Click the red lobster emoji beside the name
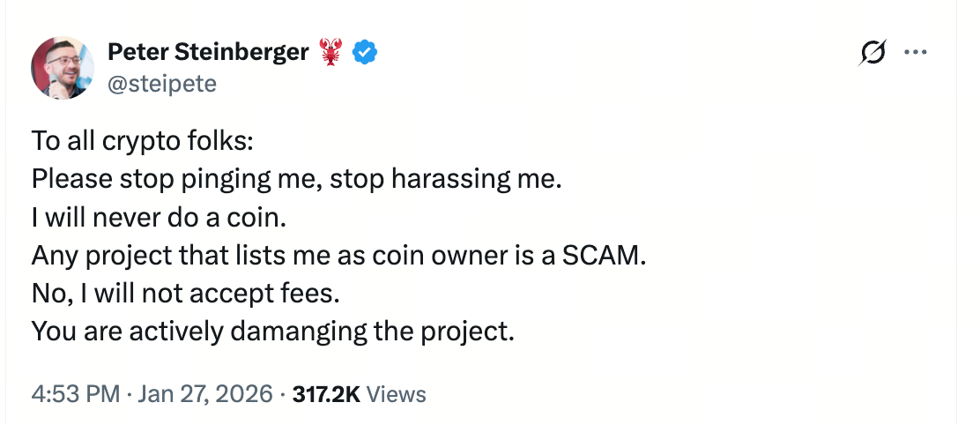The width and height of the screenshot is (980, 425). click(330, 53)
